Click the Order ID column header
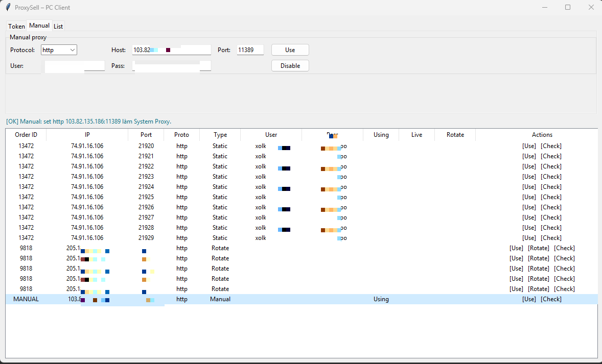The image size is (602, 364). 25,134
